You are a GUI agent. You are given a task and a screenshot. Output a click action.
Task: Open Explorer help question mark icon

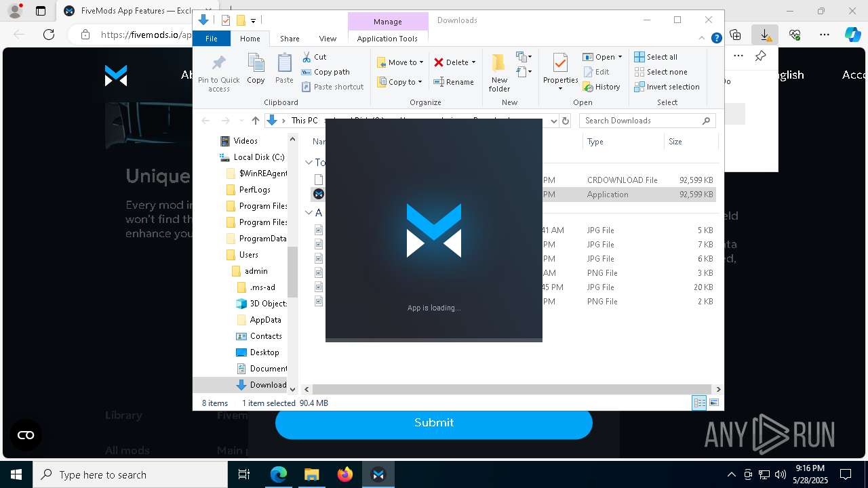pos(716,39)
